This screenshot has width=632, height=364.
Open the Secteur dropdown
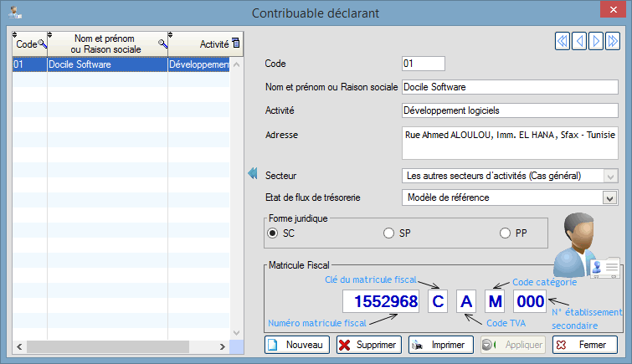(x=610, y=177)
